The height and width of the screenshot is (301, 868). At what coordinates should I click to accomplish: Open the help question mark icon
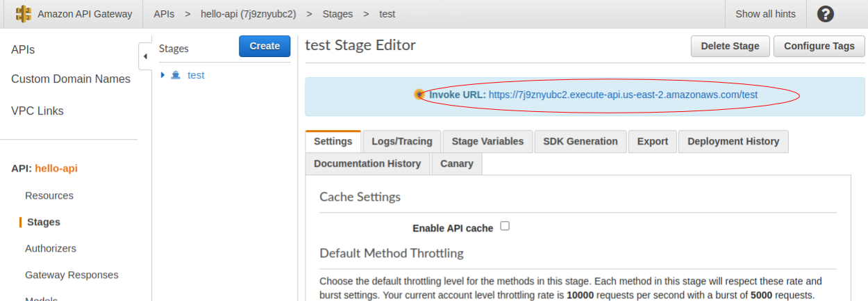click(x=826, y=14)
